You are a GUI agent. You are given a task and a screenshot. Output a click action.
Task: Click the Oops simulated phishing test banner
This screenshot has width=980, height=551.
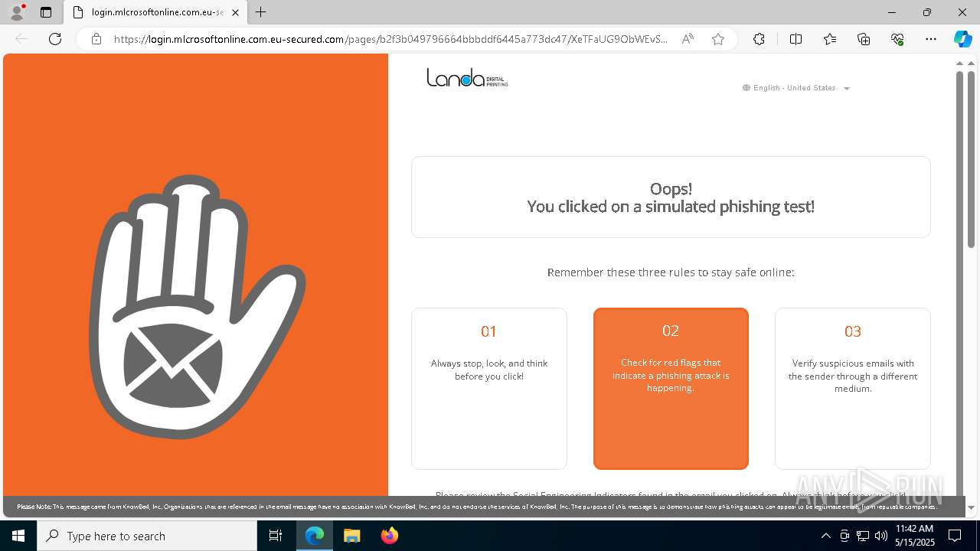click(x=671, y=197)
